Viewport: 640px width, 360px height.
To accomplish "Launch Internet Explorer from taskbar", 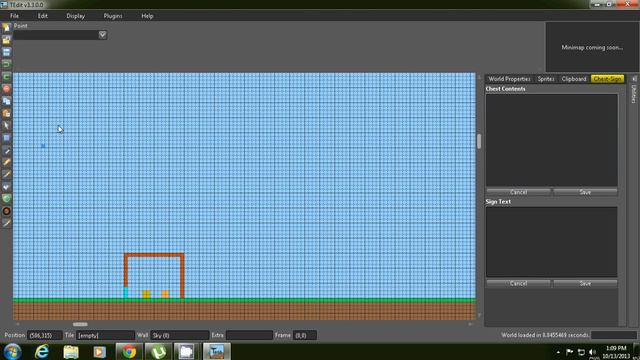I will pos(42,351).
